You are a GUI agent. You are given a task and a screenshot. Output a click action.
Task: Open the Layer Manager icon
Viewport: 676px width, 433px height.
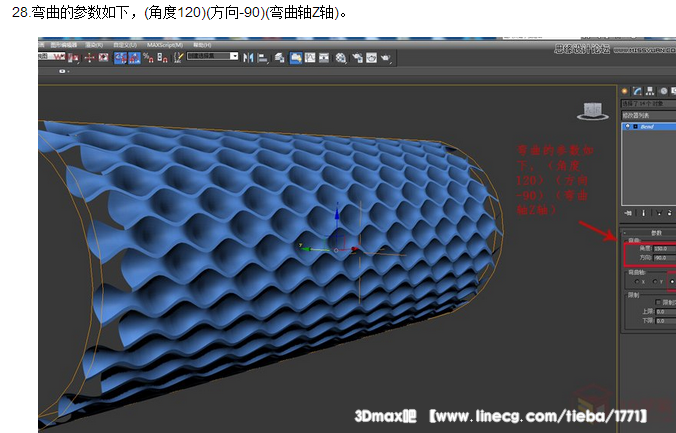[279, 57]
